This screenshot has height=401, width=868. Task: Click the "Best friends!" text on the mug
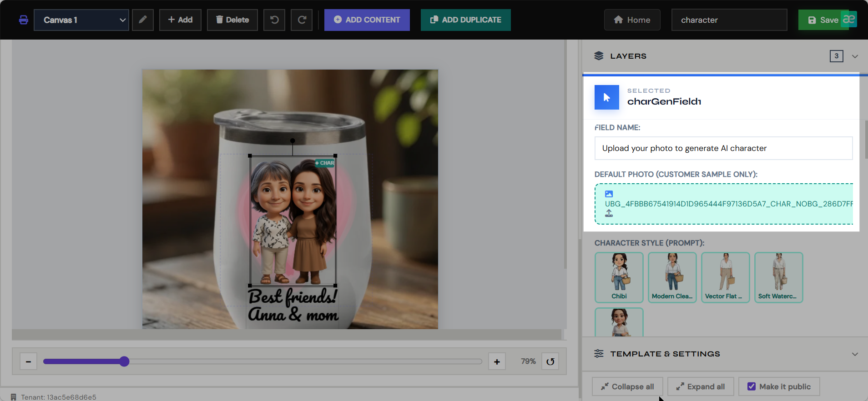point(293,296)
